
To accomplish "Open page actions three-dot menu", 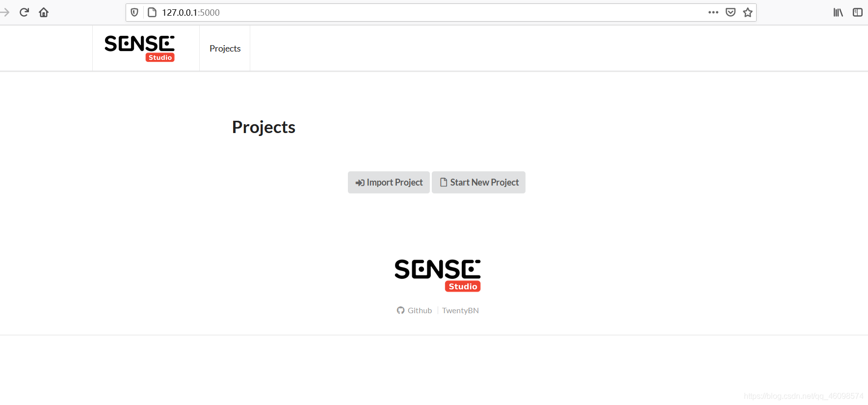I will click(x=713, y=12).
